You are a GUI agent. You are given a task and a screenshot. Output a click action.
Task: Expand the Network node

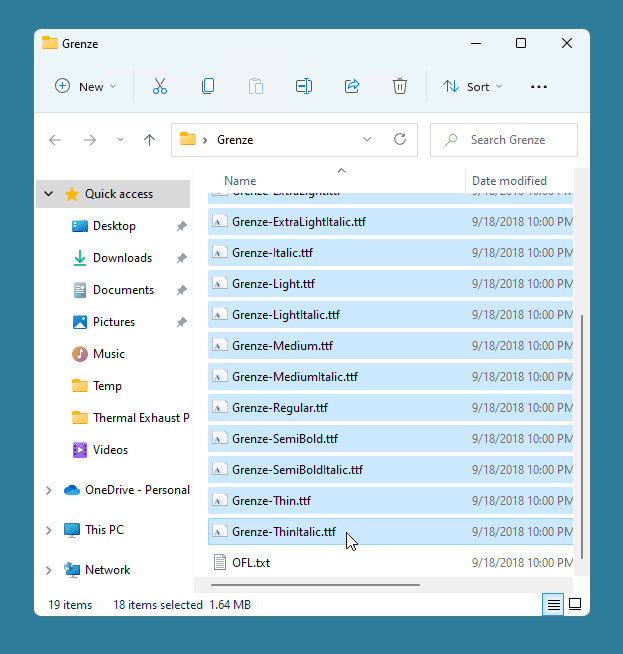click(x=49, y=570)
